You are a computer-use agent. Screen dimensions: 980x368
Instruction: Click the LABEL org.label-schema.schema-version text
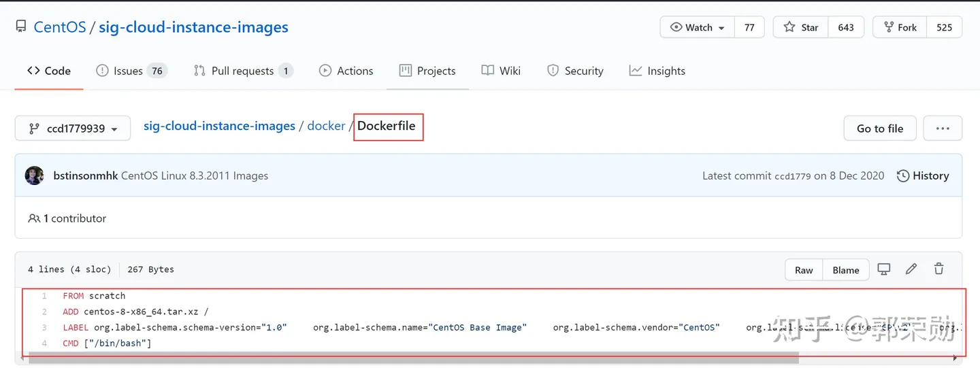click(175, 327)
